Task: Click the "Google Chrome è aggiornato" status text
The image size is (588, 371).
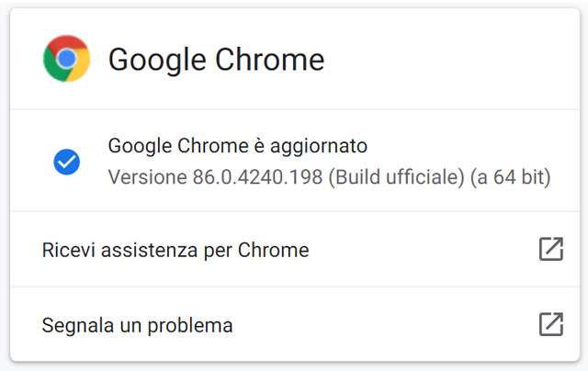Action: click(237, 145)
